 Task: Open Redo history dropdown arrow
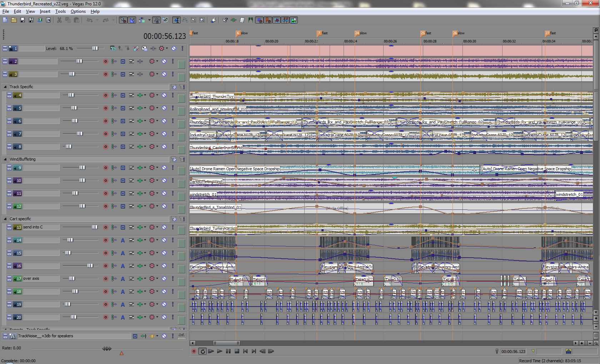[x=113, y=20]
